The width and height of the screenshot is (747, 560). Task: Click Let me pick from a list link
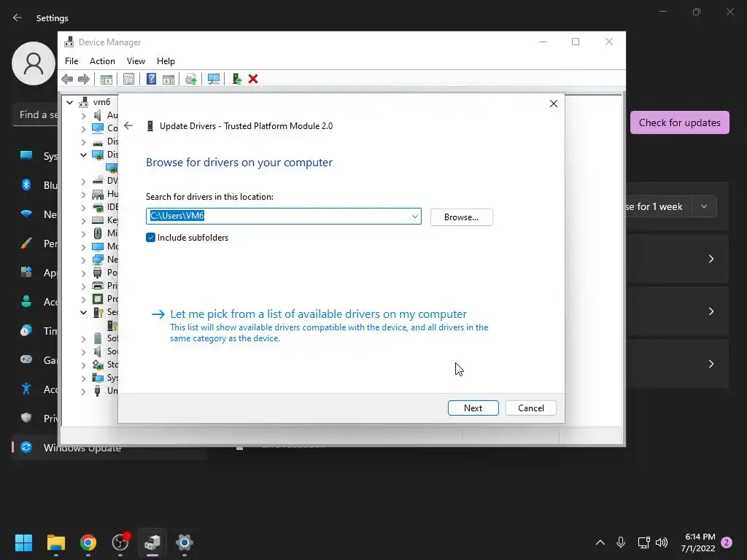coord(318,314)
